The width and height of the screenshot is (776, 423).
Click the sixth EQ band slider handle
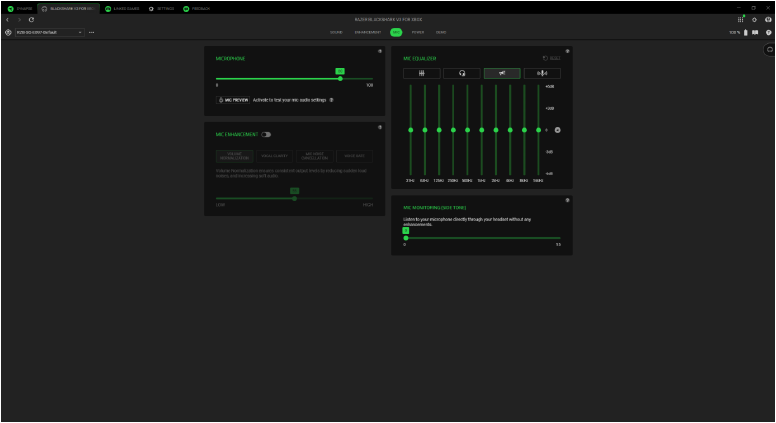[x=482, y=130]
